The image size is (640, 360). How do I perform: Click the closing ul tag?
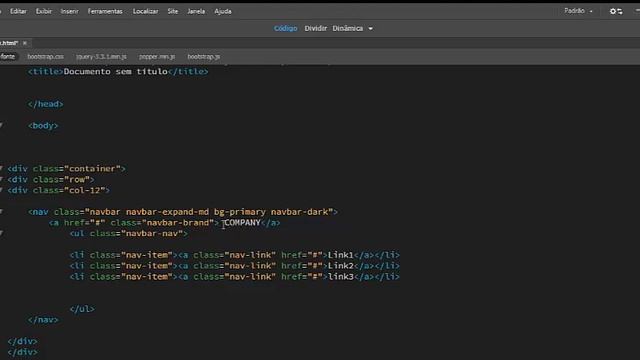pyautogui.click(x=82, y=309)
